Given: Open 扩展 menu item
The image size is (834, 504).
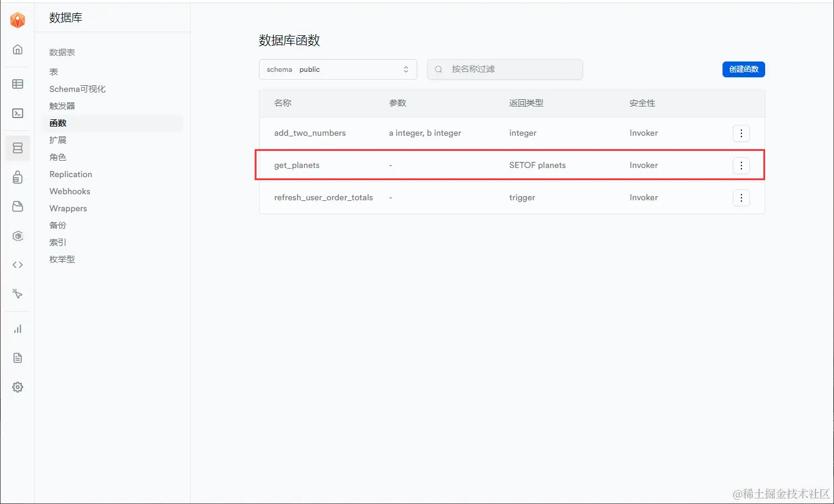Looking at the screenshot, I should click(58, 140).
